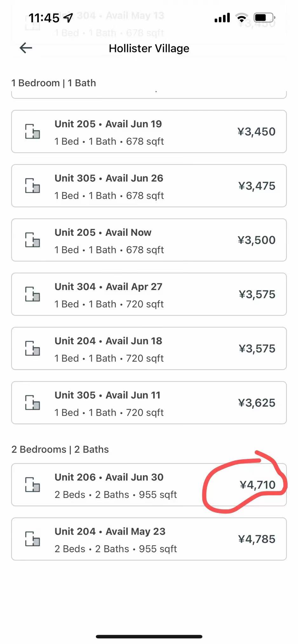
Task: Tap the 2 Bedrooms | 2 Baths header
Action: tap(60, 450)
